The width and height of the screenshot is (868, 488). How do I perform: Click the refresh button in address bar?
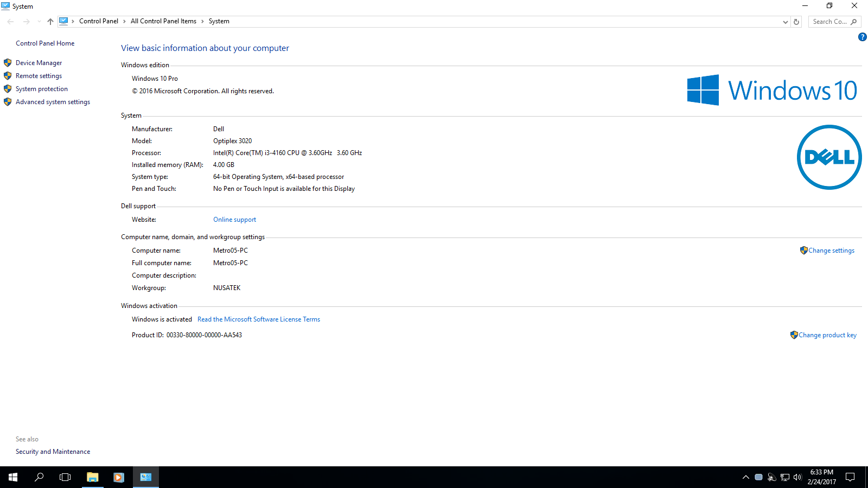[796, 22]
